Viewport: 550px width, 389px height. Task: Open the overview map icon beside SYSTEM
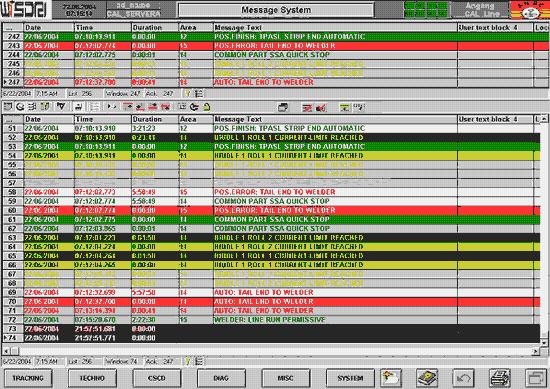[x=391, y=378]
